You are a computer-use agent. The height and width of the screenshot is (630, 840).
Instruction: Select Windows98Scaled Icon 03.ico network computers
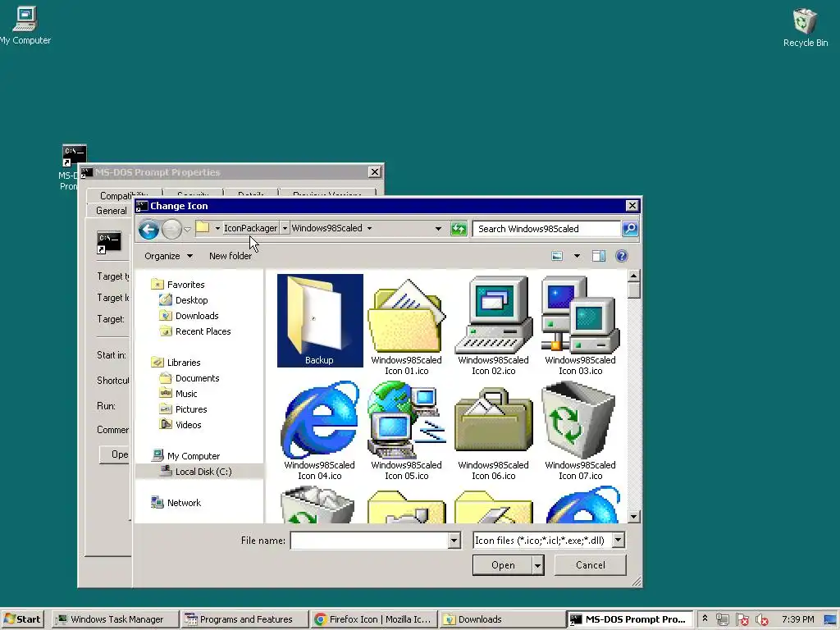(x=580, y=326)
